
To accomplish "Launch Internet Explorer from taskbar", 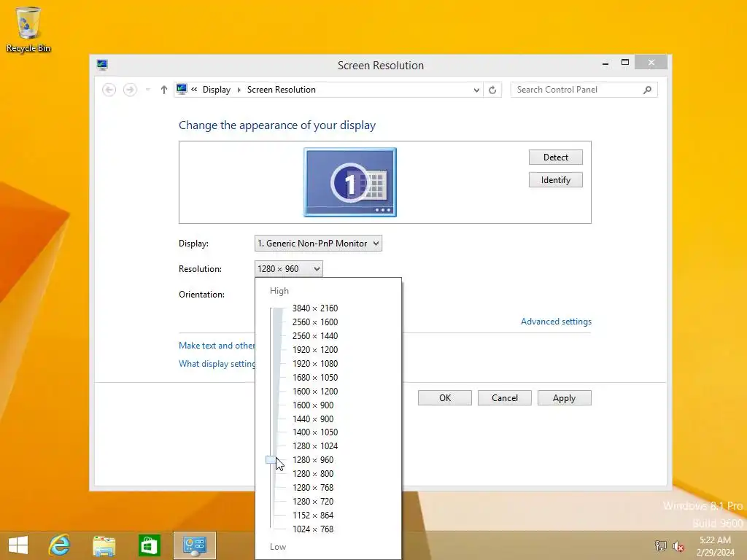I will (x=60, y=545).
